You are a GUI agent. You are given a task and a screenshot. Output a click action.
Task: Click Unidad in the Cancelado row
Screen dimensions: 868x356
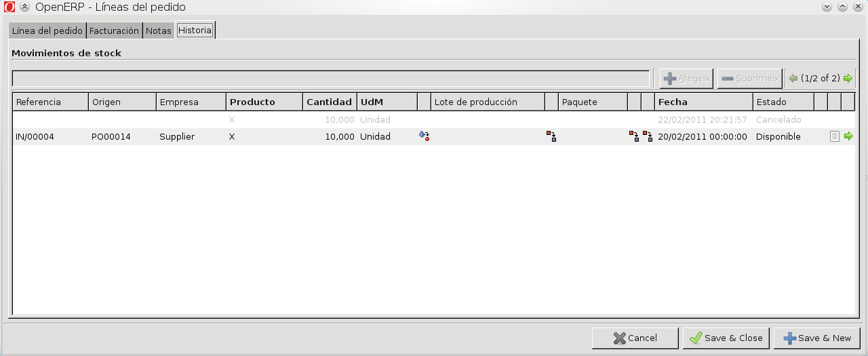tap(375, 119)
